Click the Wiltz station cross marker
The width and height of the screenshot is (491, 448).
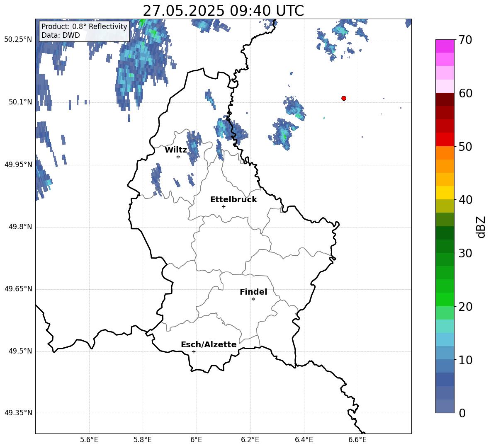point(178,157)
